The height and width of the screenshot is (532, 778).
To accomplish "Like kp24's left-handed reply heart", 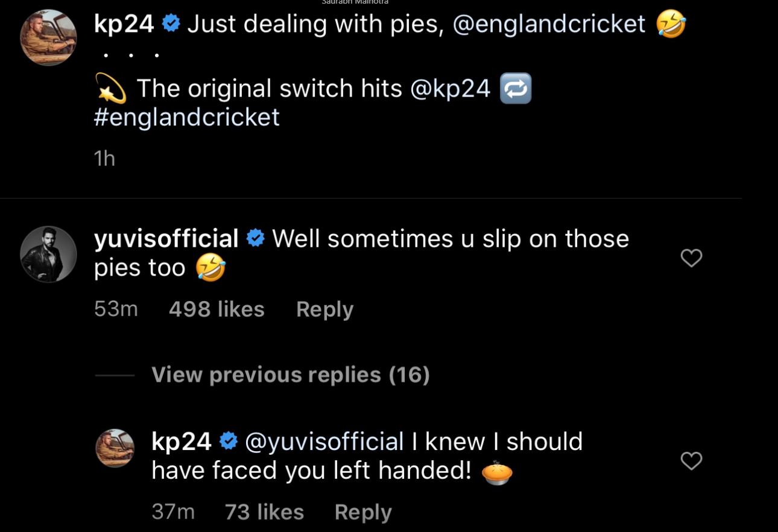I will [691, 461].
